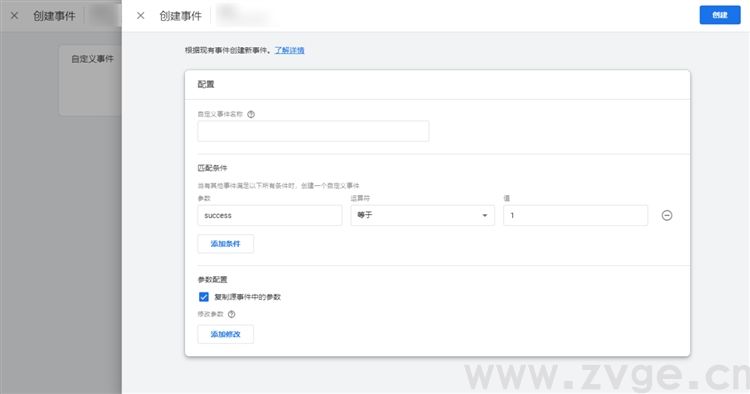Close the front 创建事件 panel

(141, 16)
